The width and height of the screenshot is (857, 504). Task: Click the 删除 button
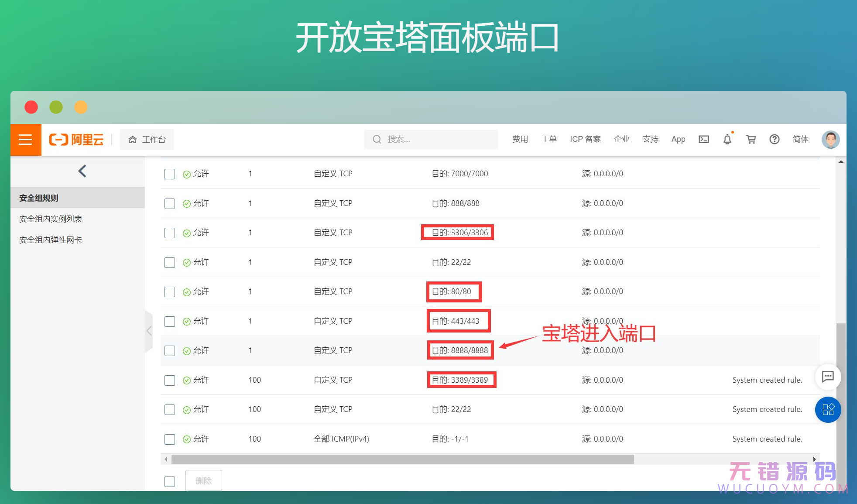pyautogui.click(x=204, y=480)
